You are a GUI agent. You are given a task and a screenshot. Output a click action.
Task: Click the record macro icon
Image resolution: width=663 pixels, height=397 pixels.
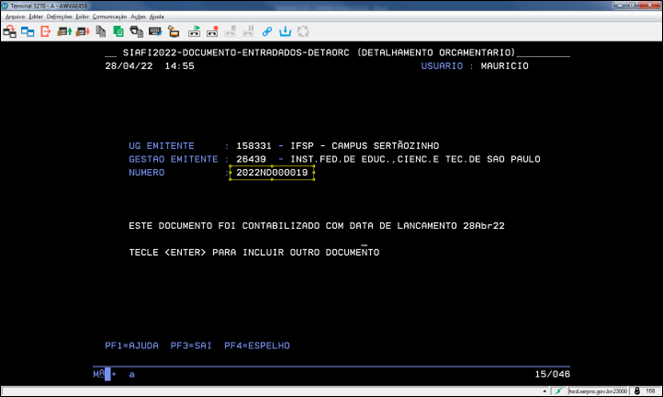(212, 32)
